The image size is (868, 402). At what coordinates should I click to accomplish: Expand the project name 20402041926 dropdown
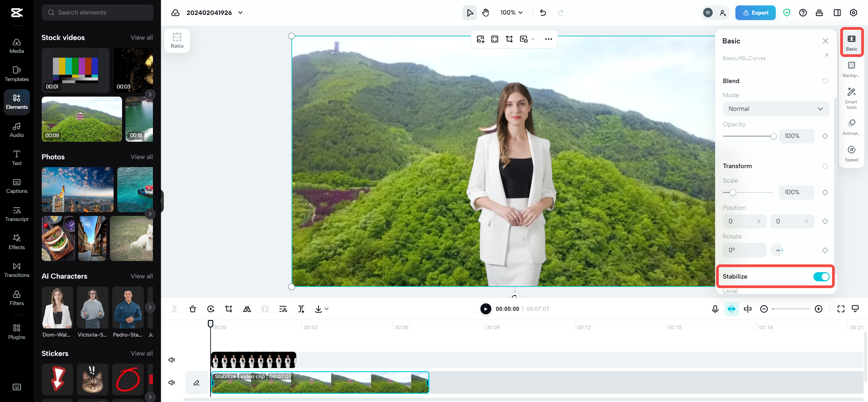click(241, 13)
